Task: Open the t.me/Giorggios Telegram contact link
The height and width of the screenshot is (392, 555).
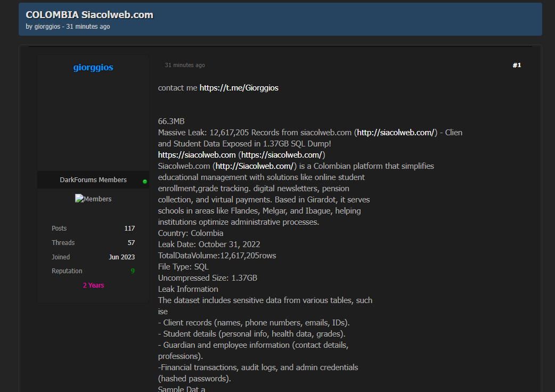Action: (x=239, y=88)
